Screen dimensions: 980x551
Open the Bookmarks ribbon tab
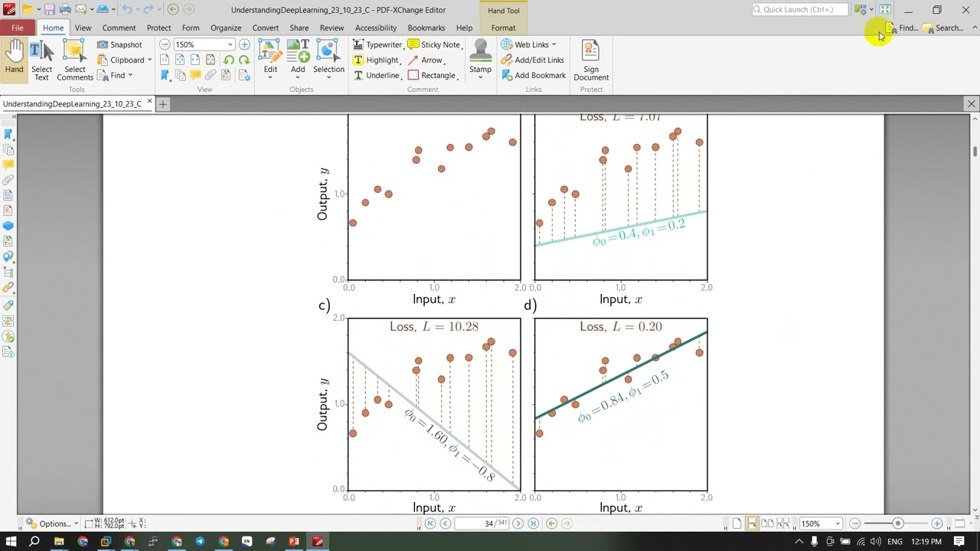[426, 28]
